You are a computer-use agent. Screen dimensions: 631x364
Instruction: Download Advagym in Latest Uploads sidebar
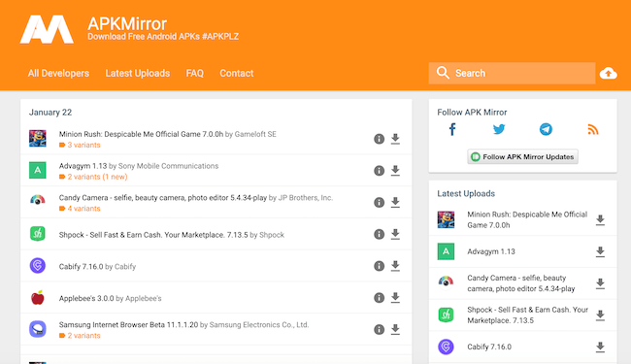click(600, 251)
